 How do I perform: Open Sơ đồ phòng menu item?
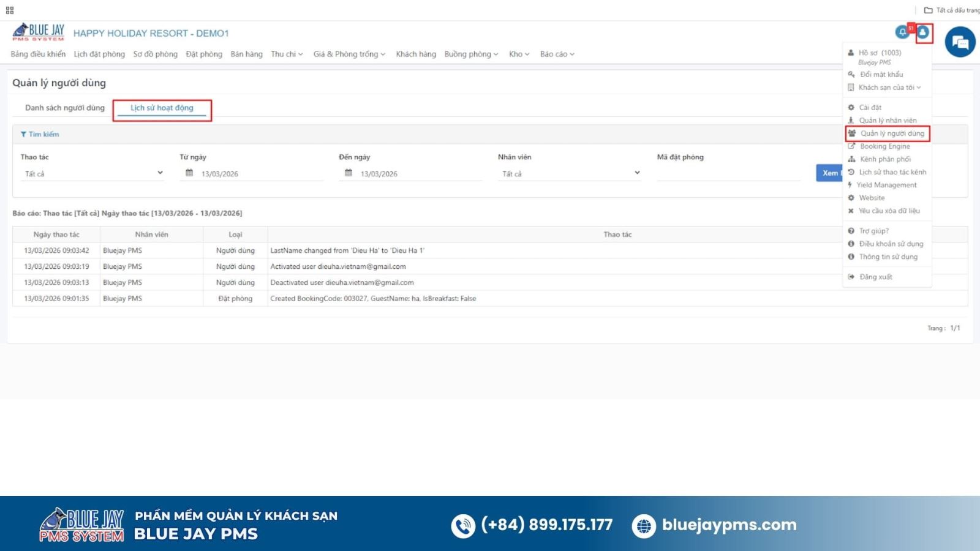coord(156,54)
